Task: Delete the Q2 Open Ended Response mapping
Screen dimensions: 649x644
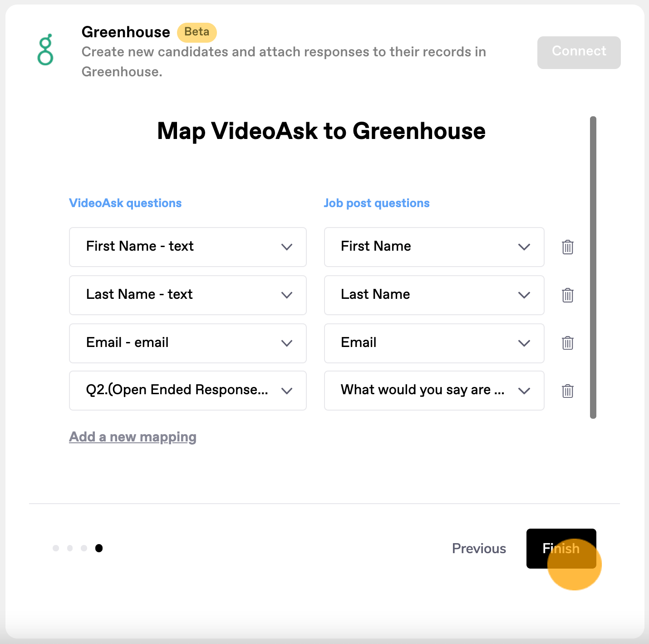Action: point(568,391)
